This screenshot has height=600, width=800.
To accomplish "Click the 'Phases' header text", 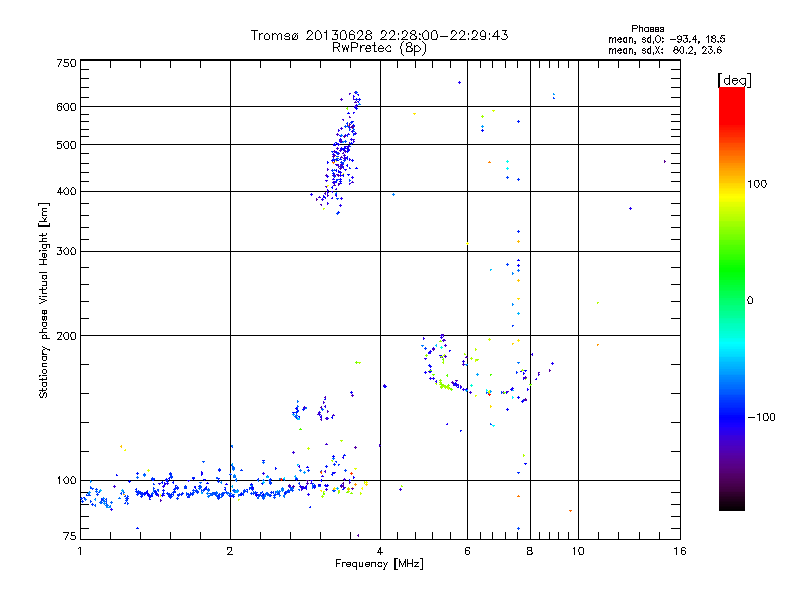I will (647, 29).
